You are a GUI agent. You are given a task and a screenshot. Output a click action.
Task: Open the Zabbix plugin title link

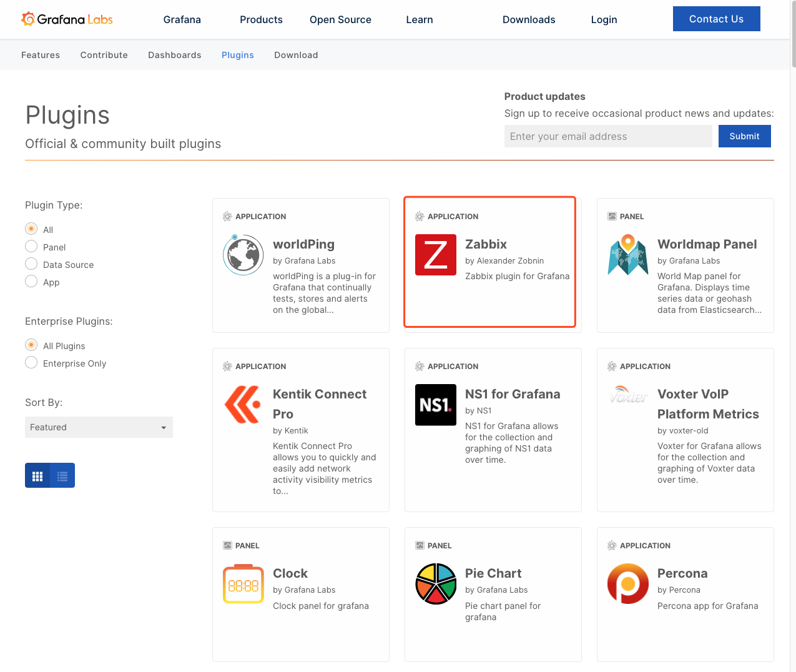[x=486, y=244]
